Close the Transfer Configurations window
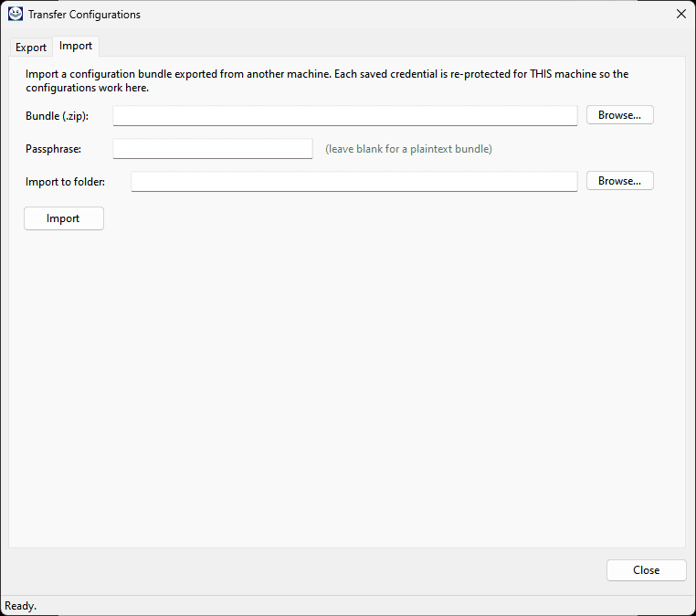Viewport: 696px width, 616px height. [x=680, y=15]
